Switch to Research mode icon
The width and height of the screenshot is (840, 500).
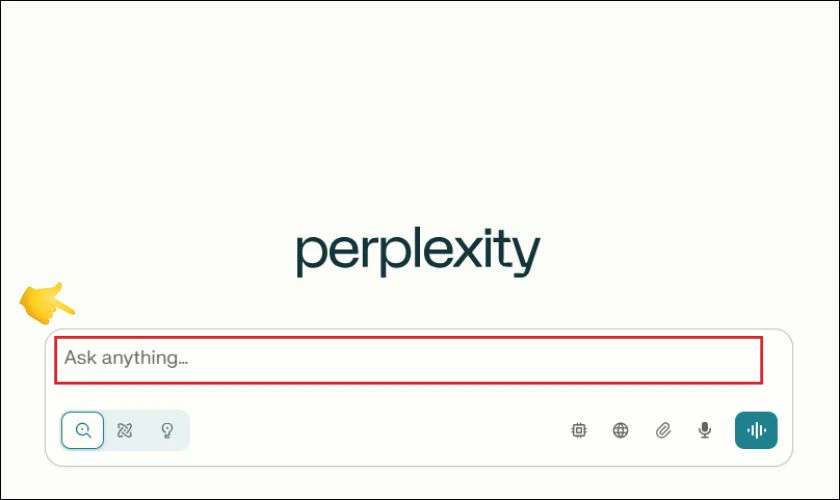pos(124,430)
